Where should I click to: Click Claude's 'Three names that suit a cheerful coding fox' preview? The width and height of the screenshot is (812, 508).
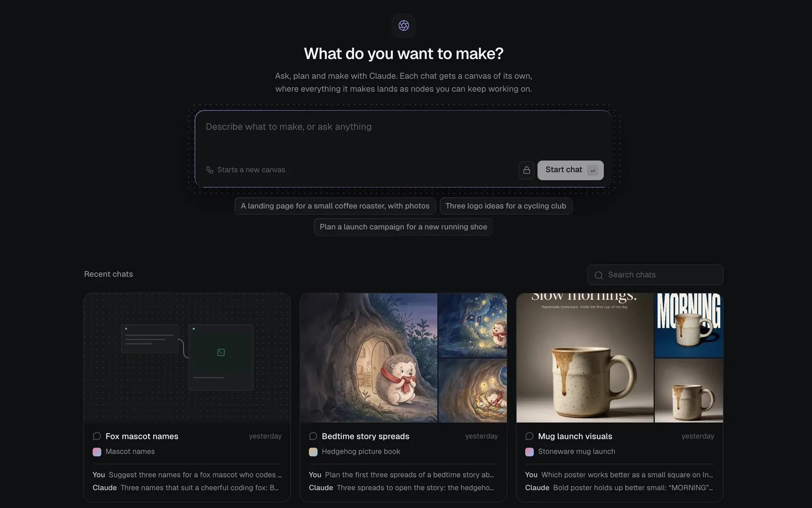point(199,488)
